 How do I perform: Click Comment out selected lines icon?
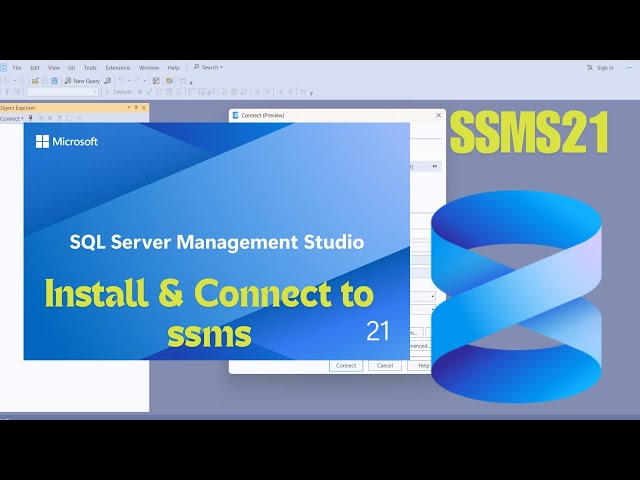click(258, 92)
